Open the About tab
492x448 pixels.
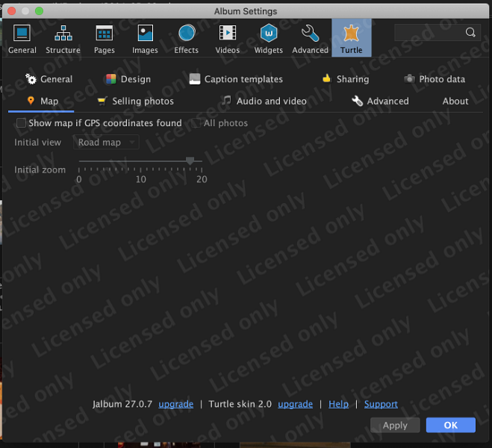click(455, 101)
